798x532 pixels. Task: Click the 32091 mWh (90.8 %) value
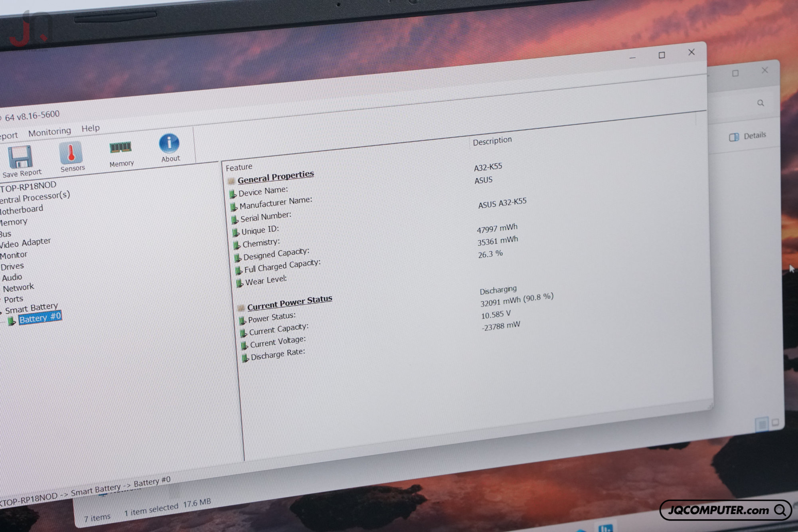[x=517, y=300]
